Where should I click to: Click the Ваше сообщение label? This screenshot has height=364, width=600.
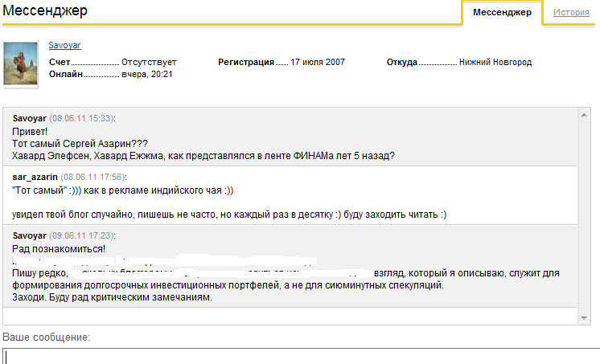46,336
